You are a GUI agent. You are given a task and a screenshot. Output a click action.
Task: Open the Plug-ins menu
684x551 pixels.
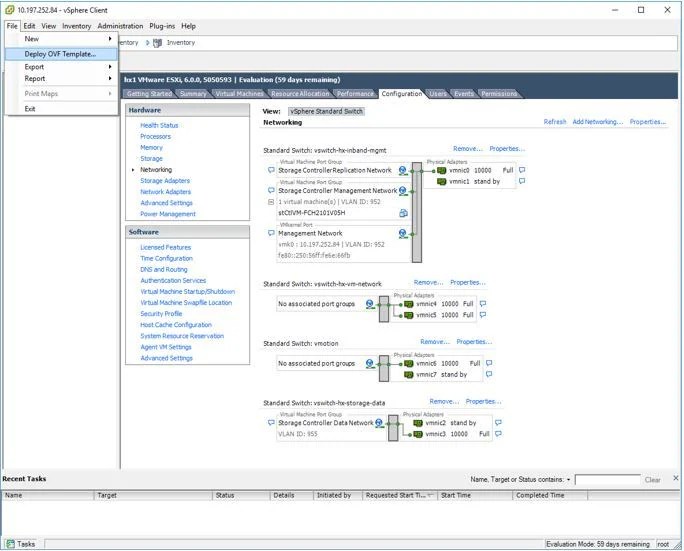pos(162,26)
